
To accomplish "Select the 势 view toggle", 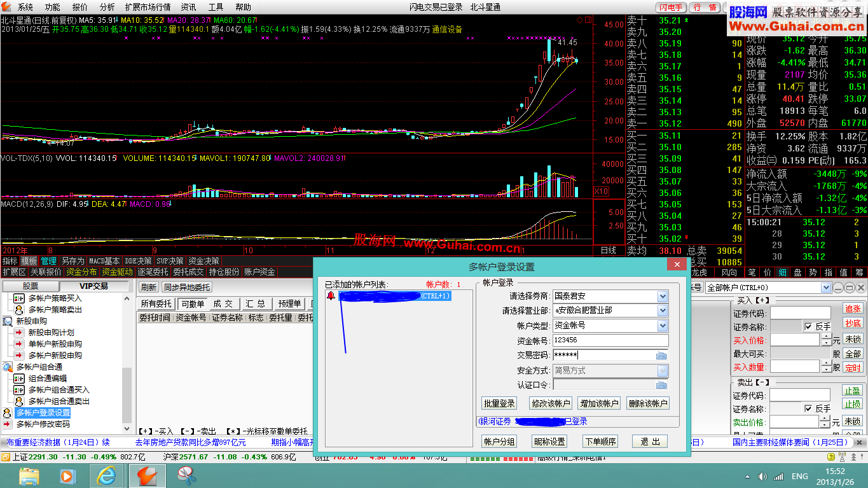I will pyautogui.click(x=813, y=272).
